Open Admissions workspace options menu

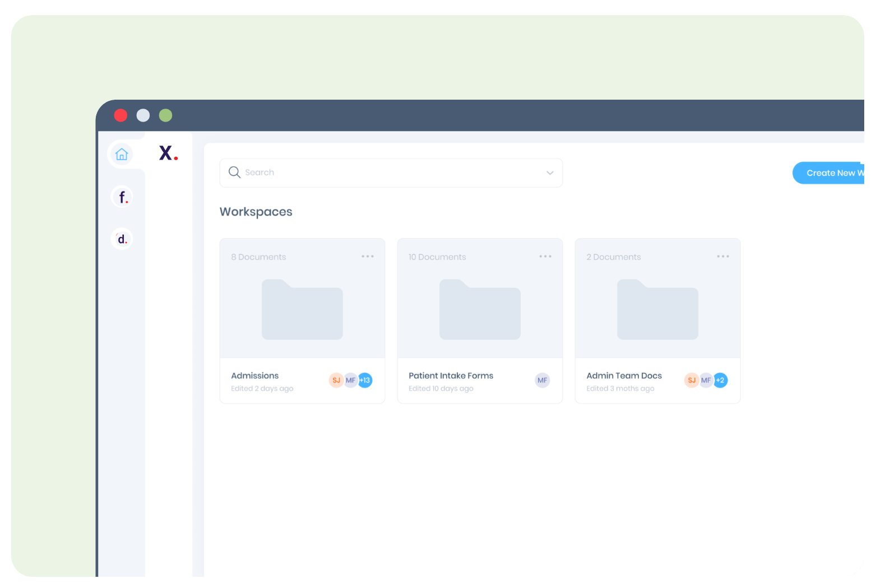(368, 256)
